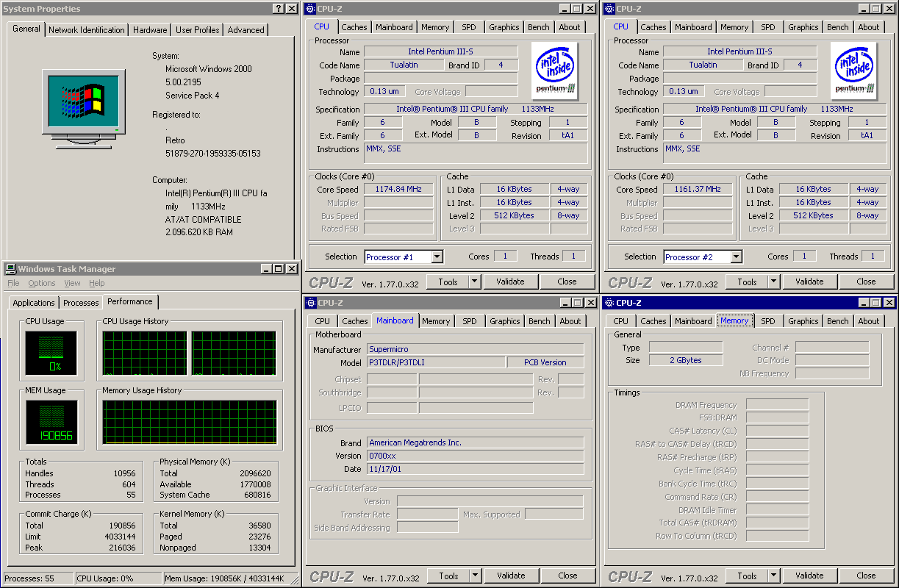Click the question mark help button in System Properties
899x588 pixels.
[279, 9]
